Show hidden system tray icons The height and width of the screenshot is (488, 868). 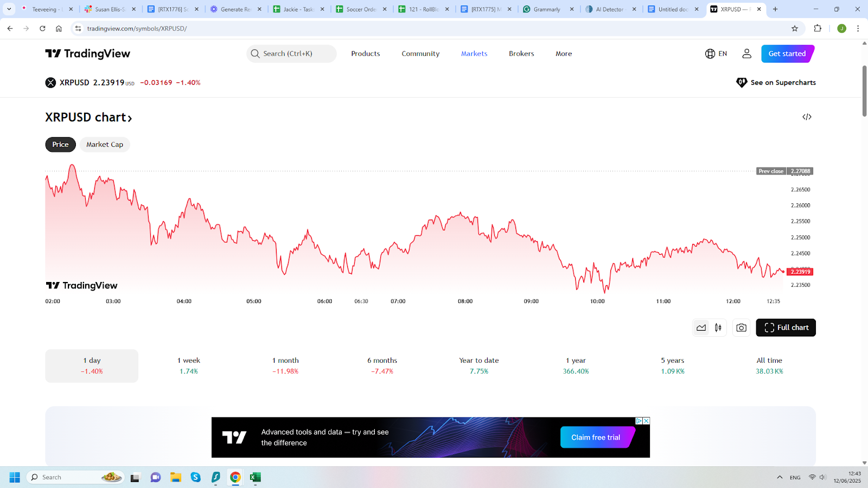780,477
